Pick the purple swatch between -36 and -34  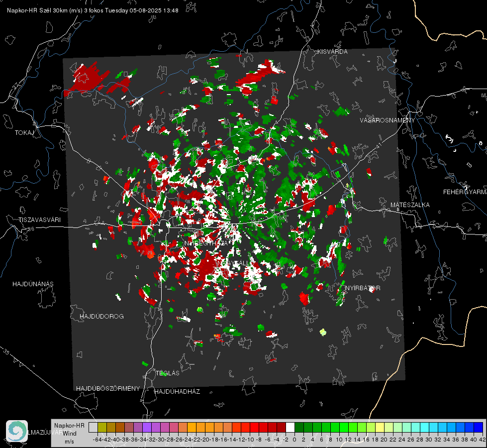click(138, 427)
